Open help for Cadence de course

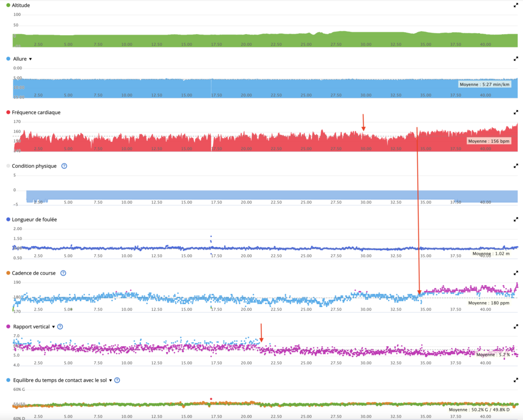63,273
